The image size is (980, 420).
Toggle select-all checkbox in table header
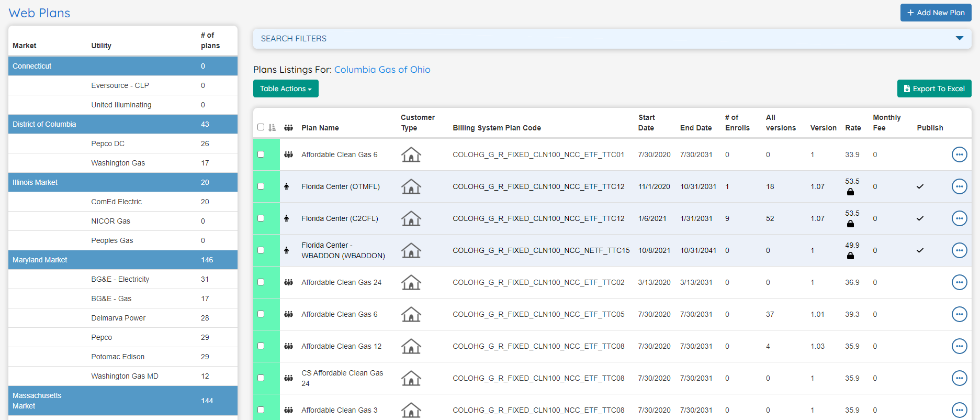(x=261, y=127)
